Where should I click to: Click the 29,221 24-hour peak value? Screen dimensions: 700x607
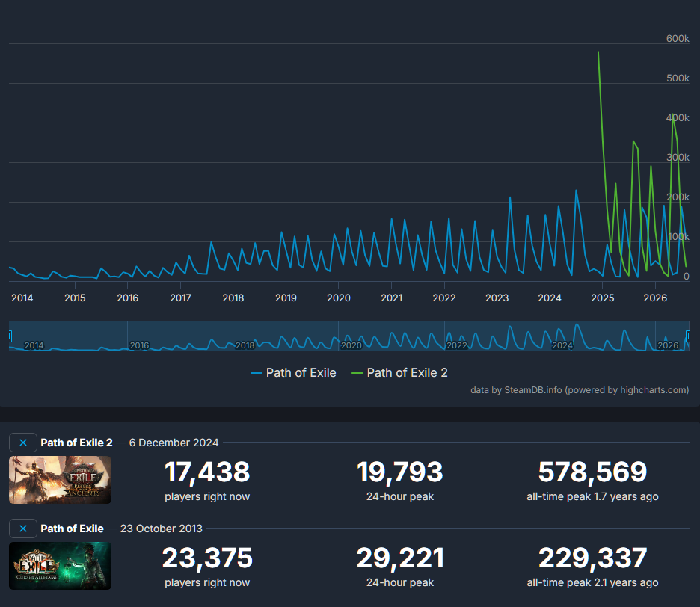pyautogui.click(x=400, y=558)
